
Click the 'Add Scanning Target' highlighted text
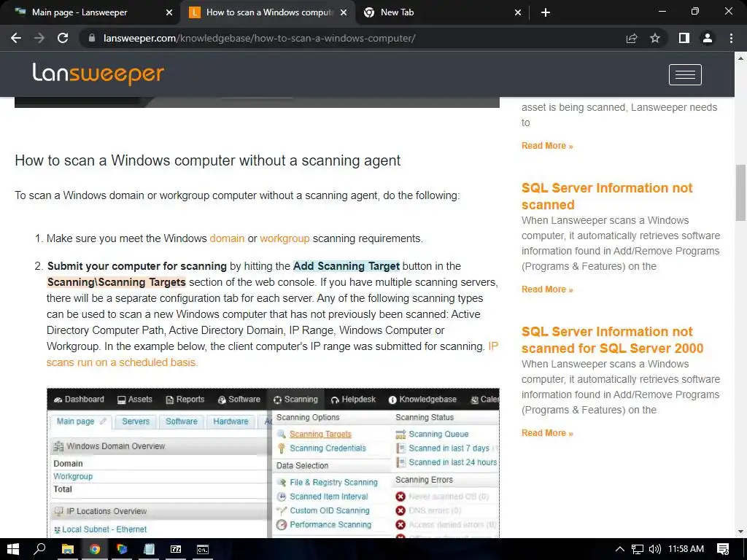[347, 266]
